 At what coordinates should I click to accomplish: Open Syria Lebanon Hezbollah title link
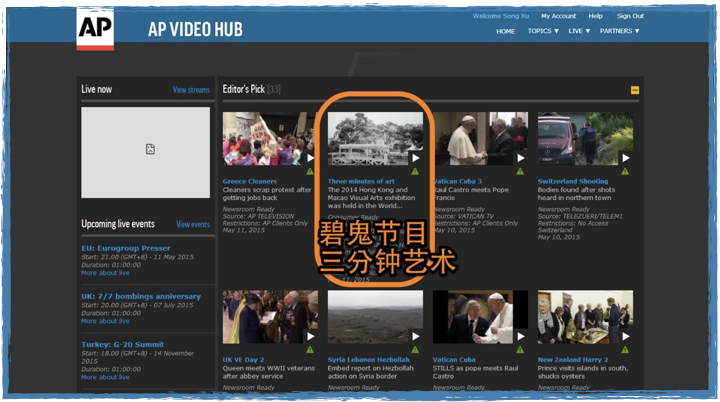368,359
